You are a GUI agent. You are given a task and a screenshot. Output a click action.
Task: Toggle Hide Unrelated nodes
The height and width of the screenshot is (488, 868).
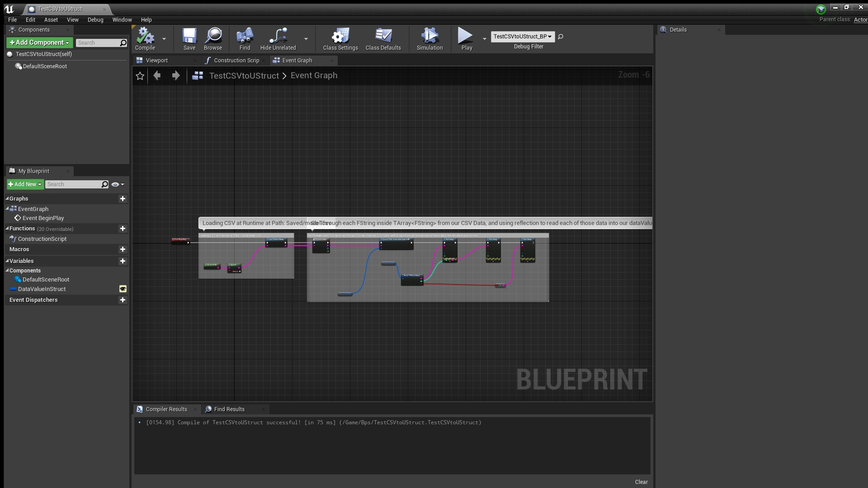click(x=278, y=38)
